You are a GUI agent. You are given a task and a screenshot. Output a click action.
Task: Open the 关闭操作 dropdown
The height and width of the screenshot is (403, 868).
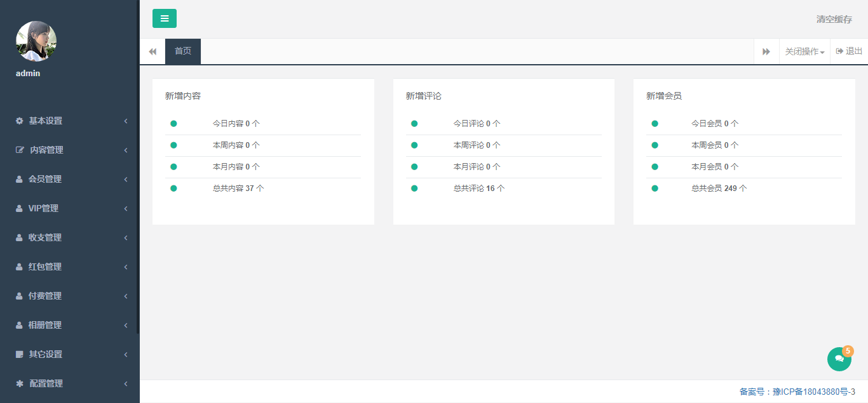tap(804, 51)
